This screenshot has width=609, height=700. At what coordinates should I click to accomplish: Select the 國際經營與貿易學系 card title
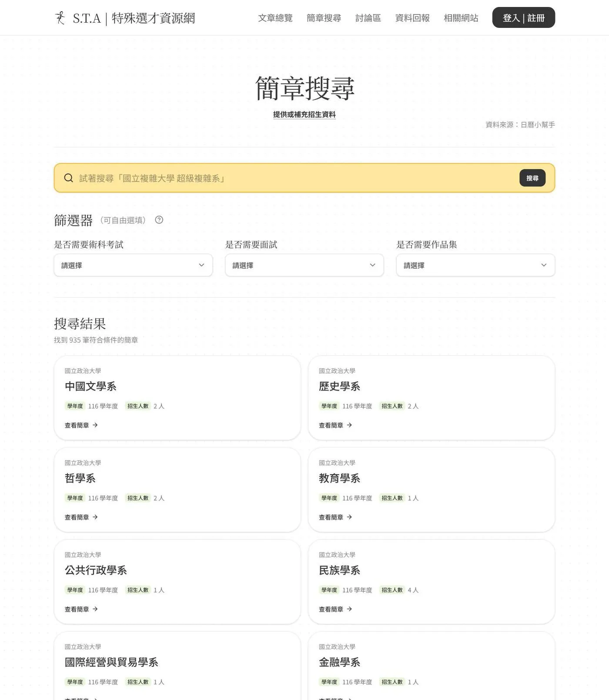tap(111, 662)
